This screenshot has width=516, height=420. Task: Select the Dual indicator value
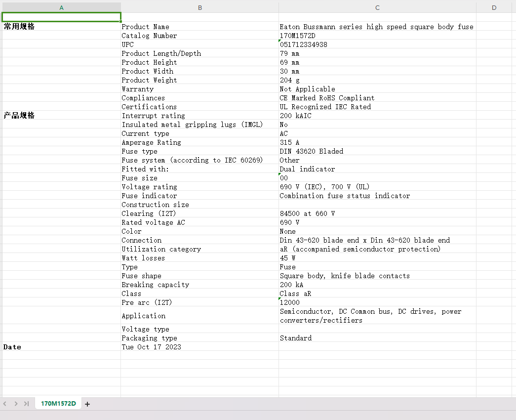coord(377,168)
